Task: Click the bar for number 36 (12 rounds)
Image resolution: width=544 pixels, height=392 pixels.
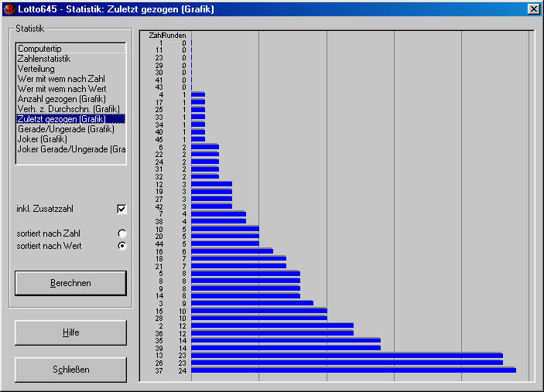Action: [x=272, y=332]
